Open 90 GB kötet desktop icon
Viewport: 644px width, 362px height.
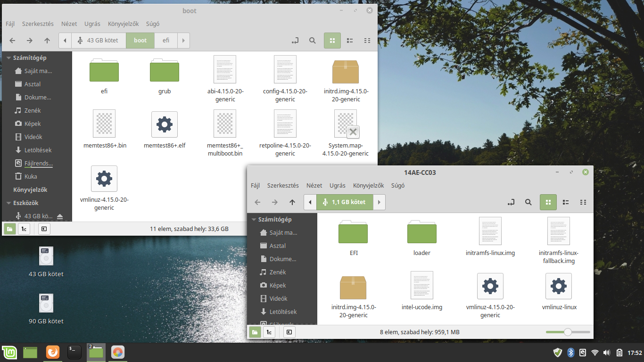[x=46, y=308]
